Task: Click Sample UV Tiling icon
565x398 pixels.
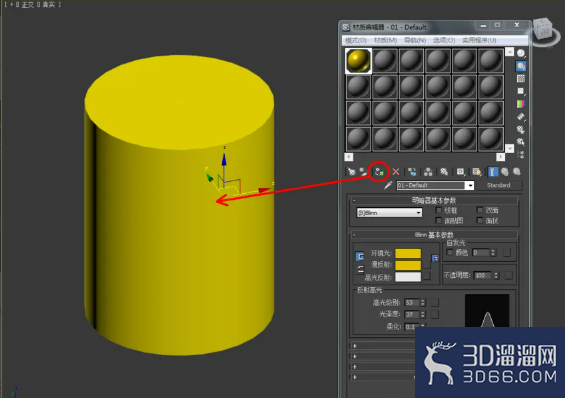Action: coord(521,91)
